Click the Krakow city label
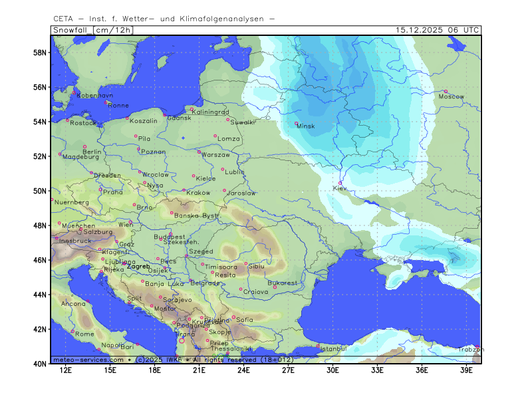The height and width of the screenshot is (399, 532). [198, 193]
